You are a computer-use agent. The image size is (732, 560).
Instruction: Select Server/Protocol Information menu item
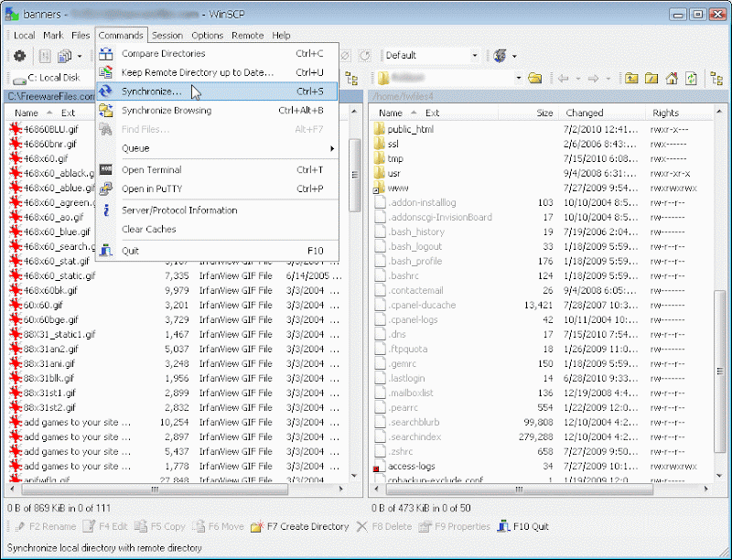coord(217,210)
